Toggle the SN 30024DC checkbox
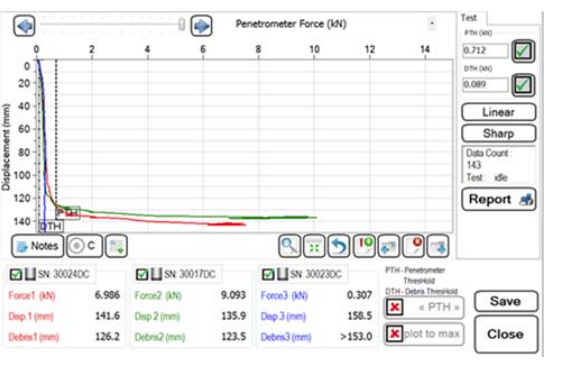The image size is (561, 372). (x=15, y=275)
